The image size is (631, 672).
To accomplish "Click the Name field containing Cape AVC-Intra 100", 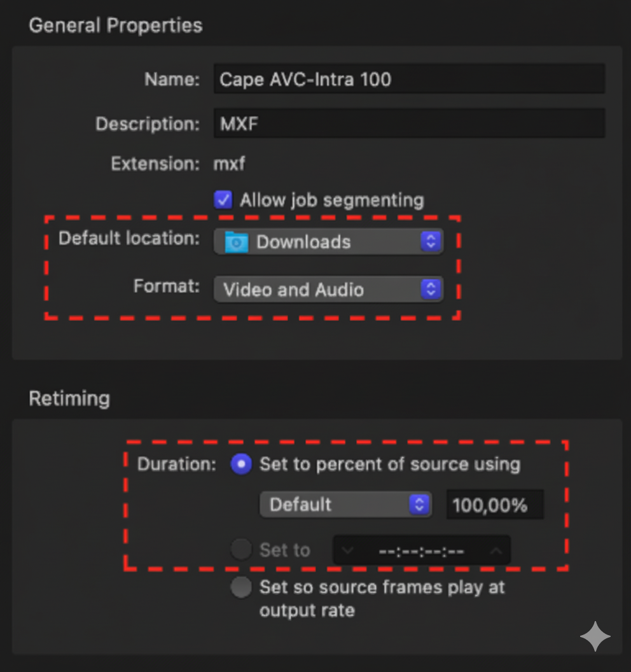I will [x=409, y=79].
